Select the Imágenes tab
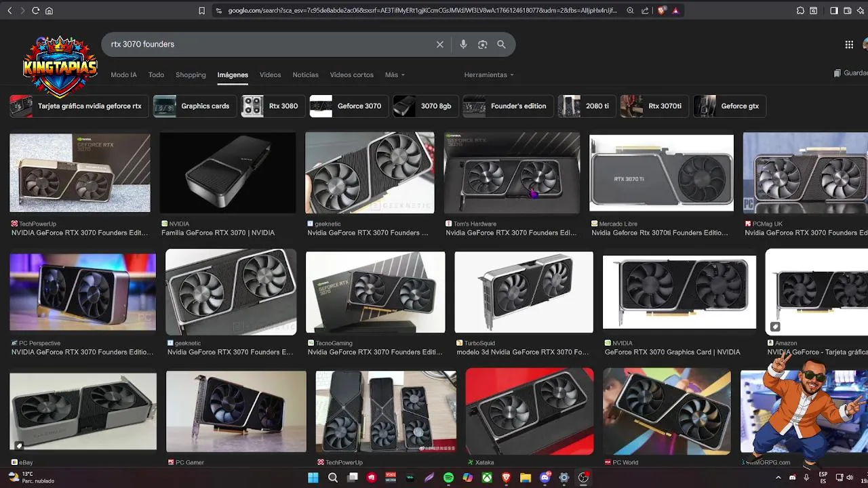868x488 pixels. (233, 75)
